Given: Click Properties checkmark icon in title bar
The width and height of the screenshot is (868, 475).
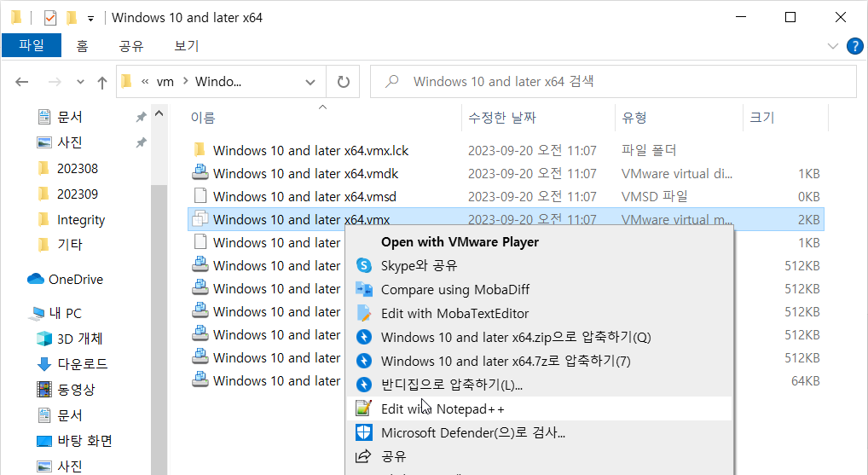Looking at the screenshot, I should tap(49, 18).
